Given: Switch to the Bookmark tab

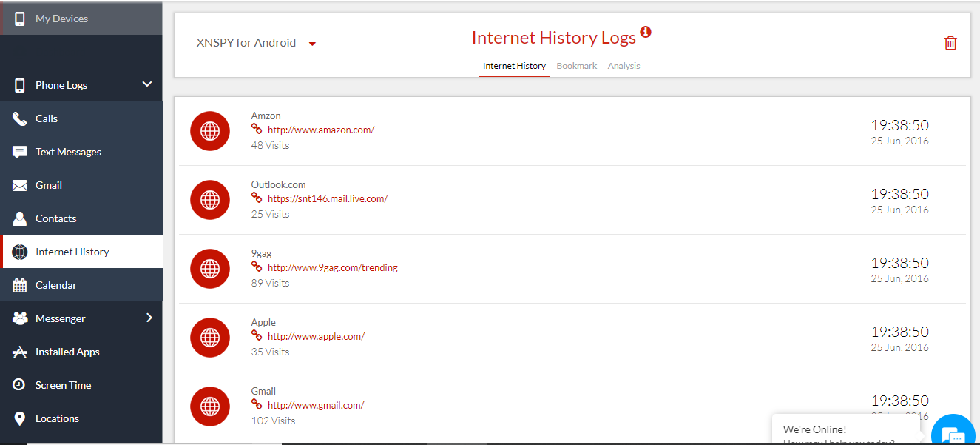Looking at the screenshot, I should point(577,66).
